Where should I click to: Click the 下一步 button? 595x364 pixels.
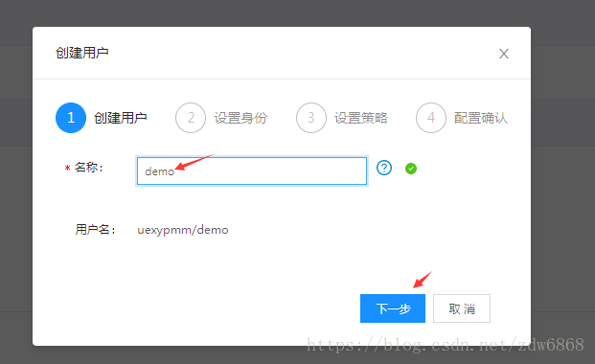pyautogui.click(x=393, y=308)
